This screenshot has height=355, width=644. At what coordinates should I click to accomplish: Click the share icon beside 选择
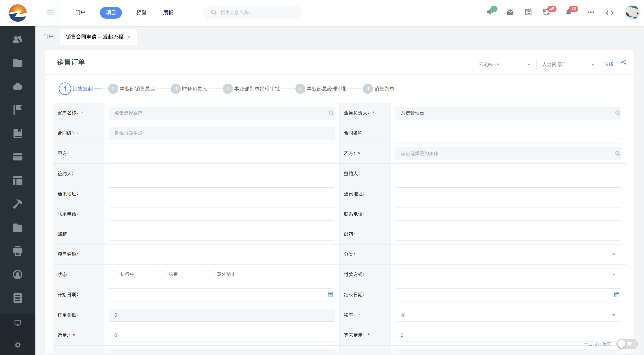point(624,62)
